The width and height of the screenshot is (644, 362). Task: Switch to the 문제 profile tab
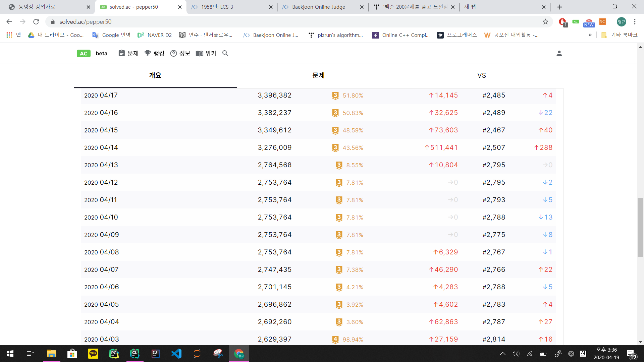pyautogui.click(x=318, y=75)
